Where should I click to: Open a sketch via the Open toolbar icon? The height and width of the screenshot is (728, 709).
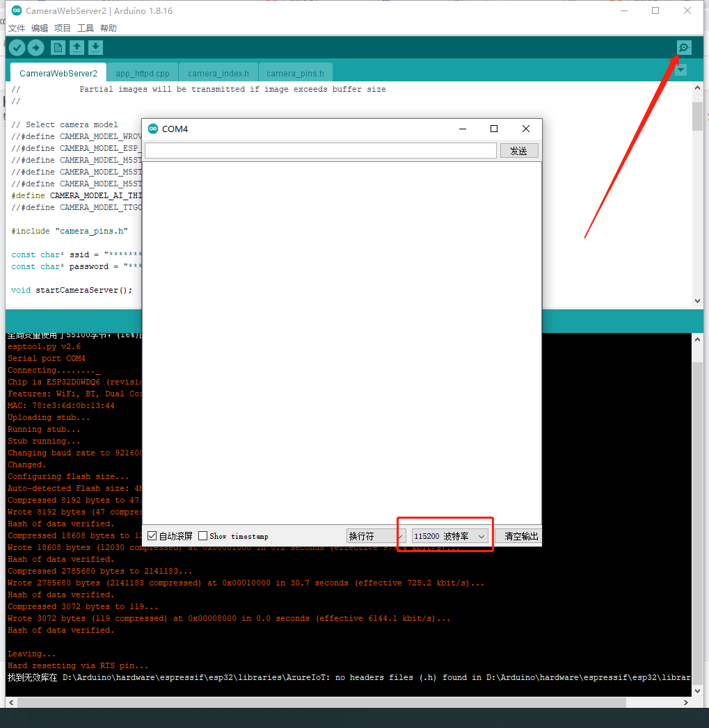(x=77, y=47)
